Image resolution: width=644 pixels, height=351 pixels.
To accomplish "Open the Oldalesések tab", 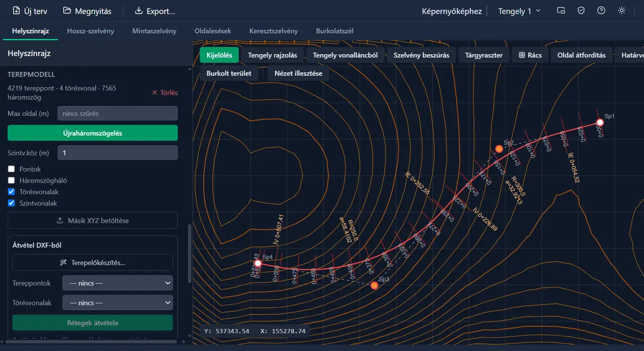I will [x=213, y=31].
